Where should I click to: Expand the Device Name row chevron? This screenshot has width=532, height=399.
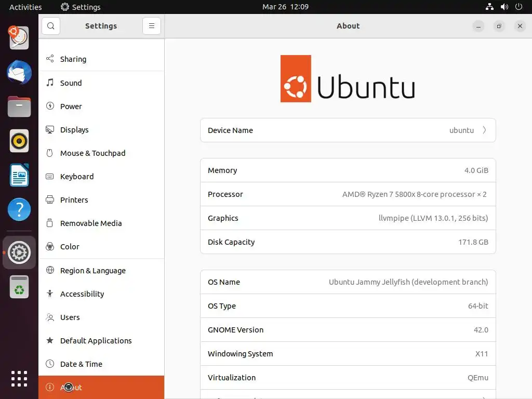tap(484, 130)
